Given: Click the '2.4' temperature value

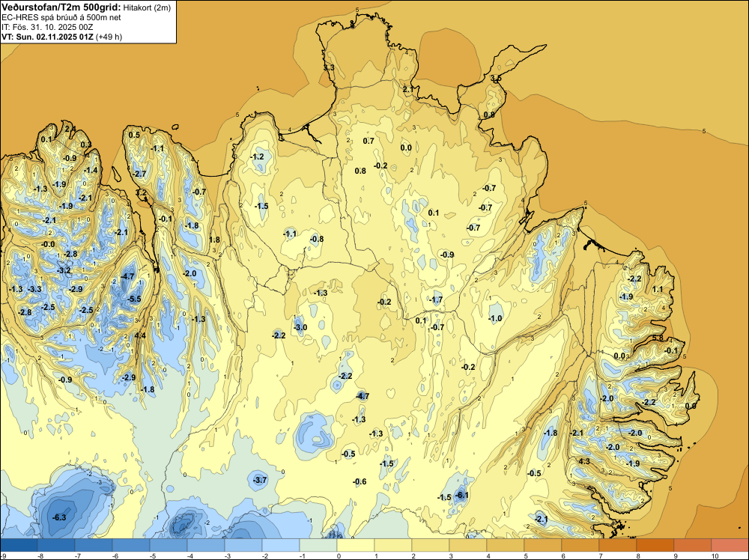Looking at the screenshot, I should [70, 128].
